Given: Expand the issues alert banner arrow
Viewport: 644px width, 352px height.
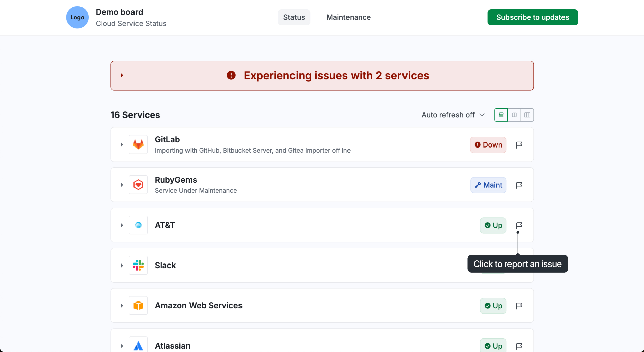Looking at the screenshot, I should [x=122, y=75].
